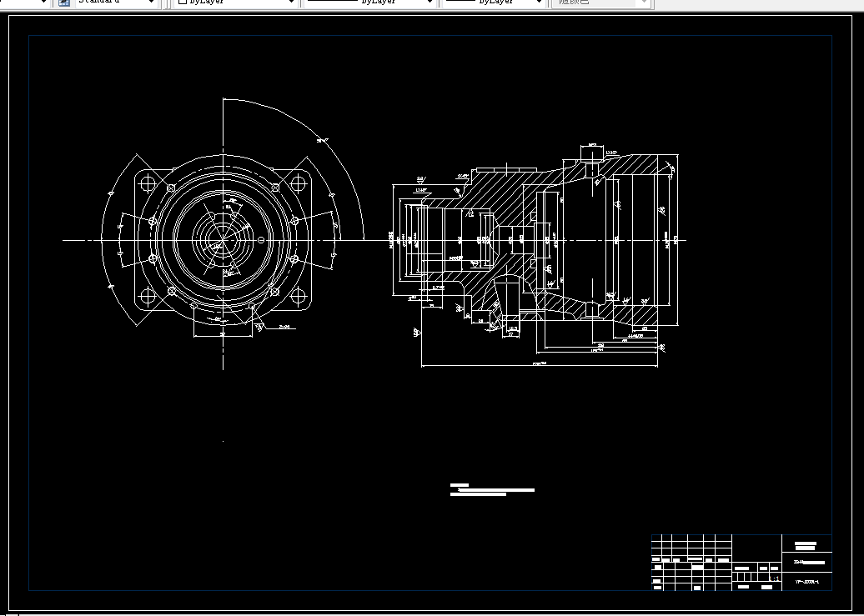Viewport: 864px width, 616px height.
Task: Click the title text in title block top-right cell
Action: pyautogui.click(x=805, y=546)
